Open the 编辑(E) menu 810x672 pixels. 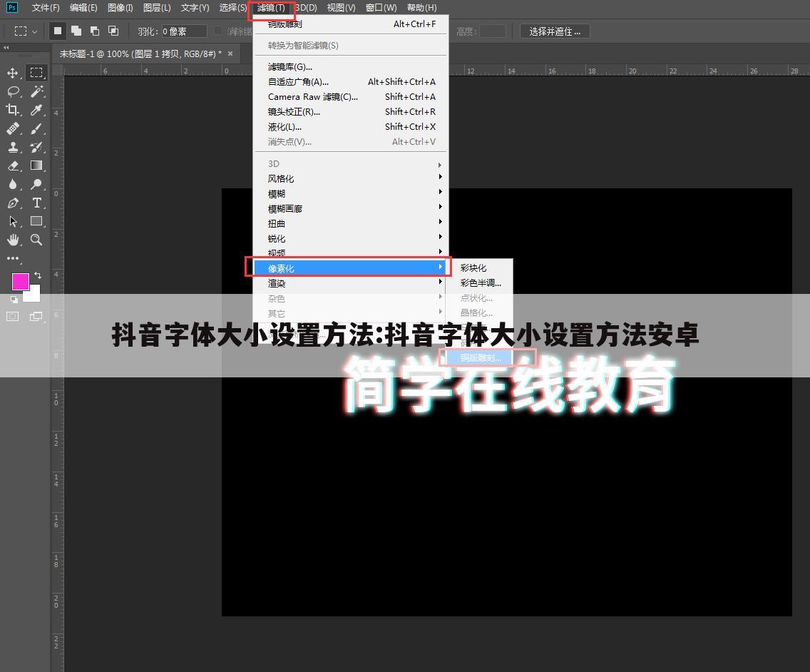[83, 8]
